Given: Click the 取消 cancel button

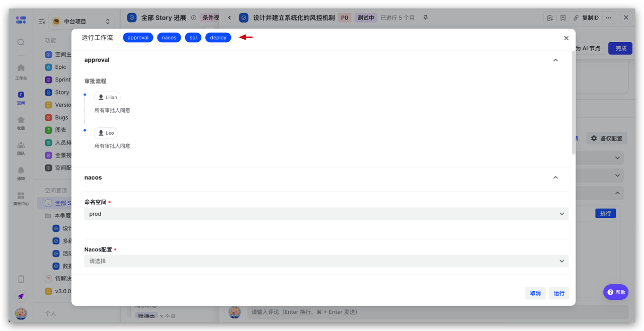Looking at the screenshot, I should [x=535, y=293].
